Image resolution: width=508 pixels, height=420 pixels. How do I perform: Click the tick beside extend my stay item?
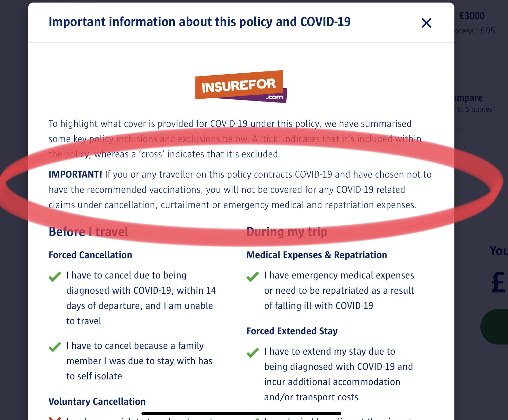(x=253, y=353)
